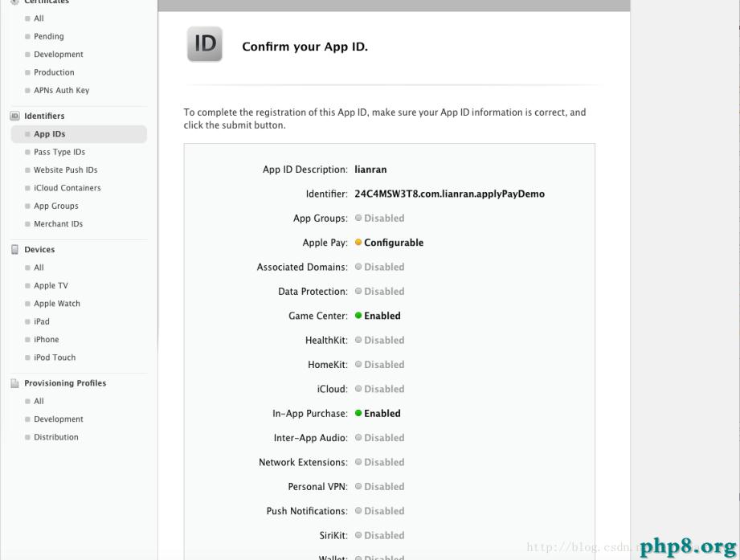Open All certificates in sidebar
Screen dimensions: 740x560
pyautogui.click(x=39, y=18)
